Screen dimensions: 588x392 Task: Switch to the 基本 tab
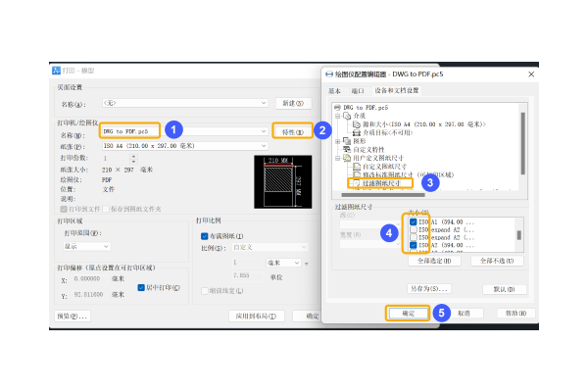pos(334,91)
